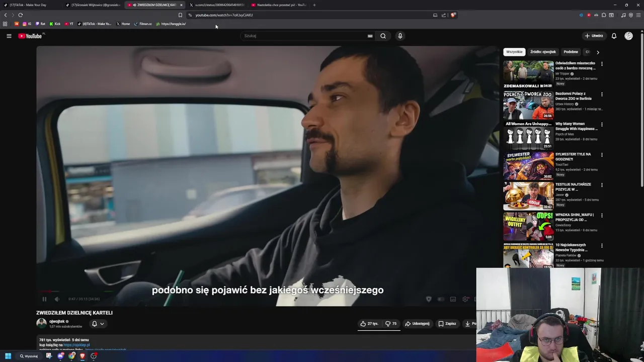
Task: Open the Filman.cc bookmark
Action: (x=143, y=24)
